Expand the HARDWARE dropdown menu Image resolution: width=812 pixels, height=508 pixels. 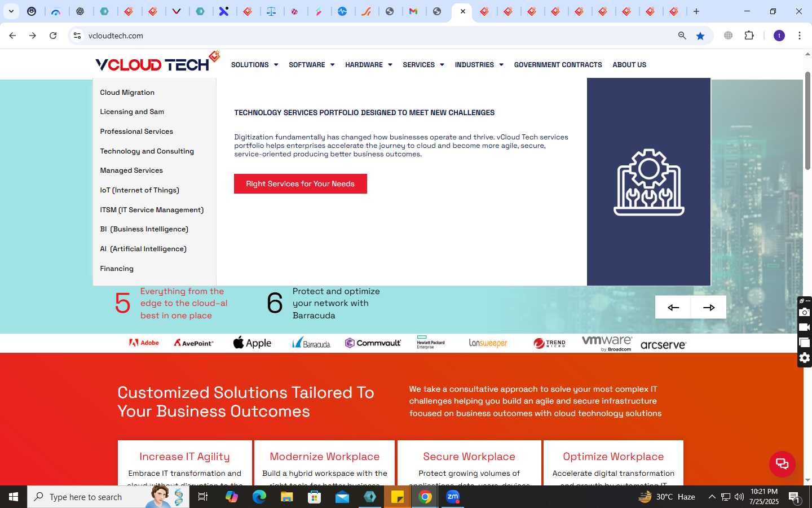(369, 65)
